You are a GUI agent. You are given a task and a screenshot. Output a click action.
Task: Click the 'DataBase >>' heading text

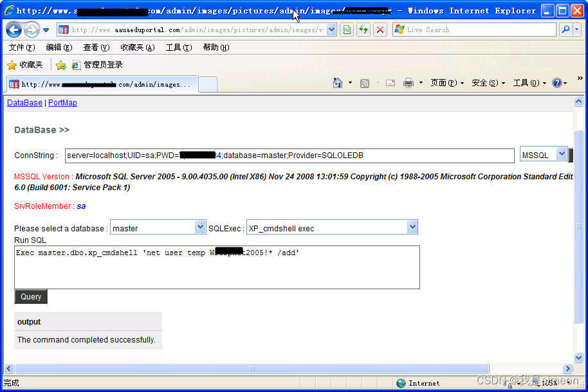point(42,130)
